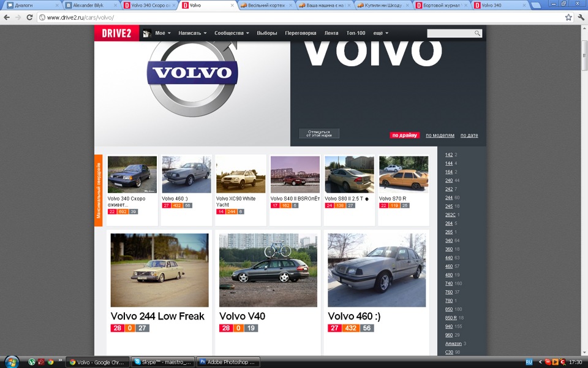The height and width of the screenshot is (368, 588).
Task: Open small 'Volvo 460 :)' thumbnail
Action: pos(186,175)
